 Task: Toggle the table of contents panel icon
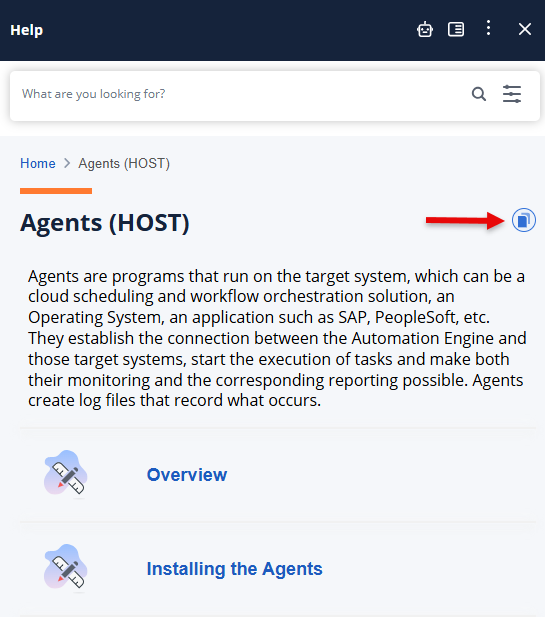(x=456, y=29)
